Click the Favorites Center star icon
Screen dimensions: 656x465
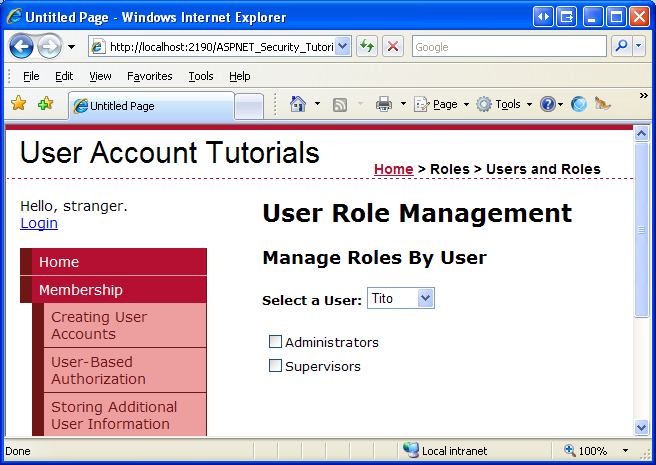(18, 104)
